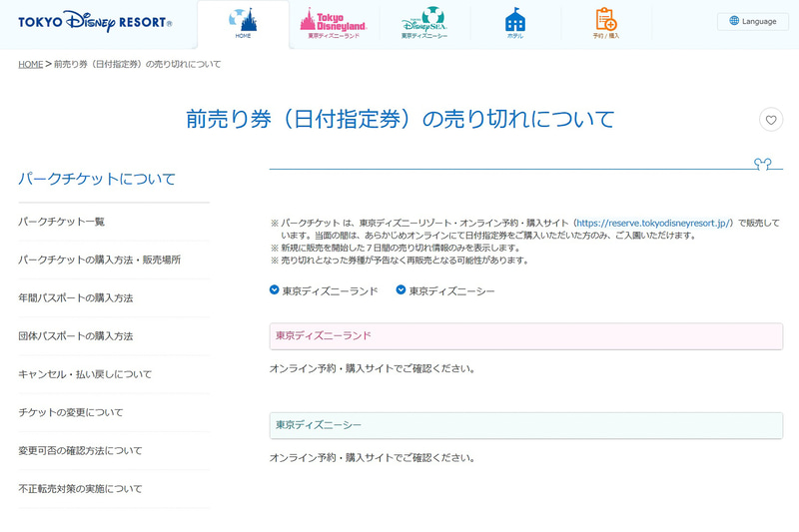Open 団体パスポートの購入方法 sidebar item
The image size is (799, 532).
114,336
